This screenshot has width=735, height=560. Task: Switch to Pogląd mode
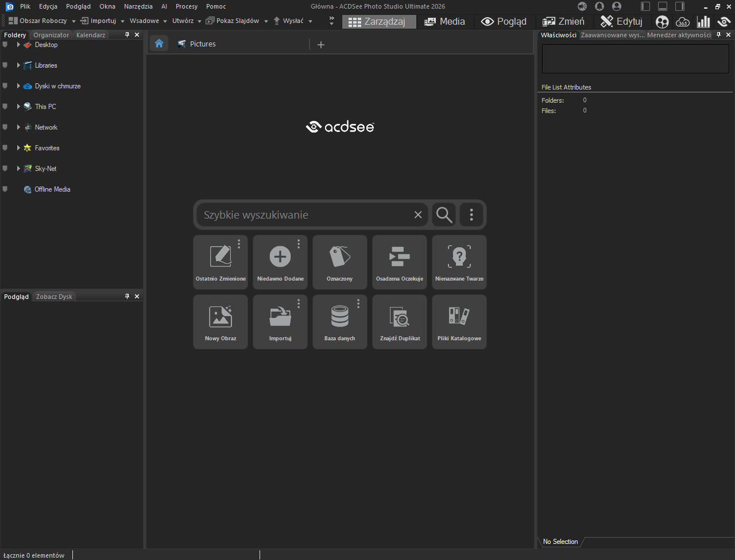504,22
